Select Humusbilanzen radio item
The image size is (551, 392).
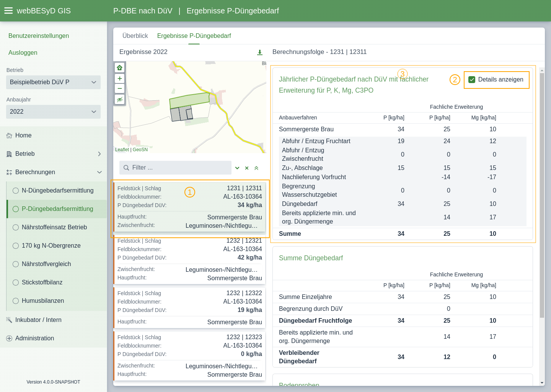(57, 301)
